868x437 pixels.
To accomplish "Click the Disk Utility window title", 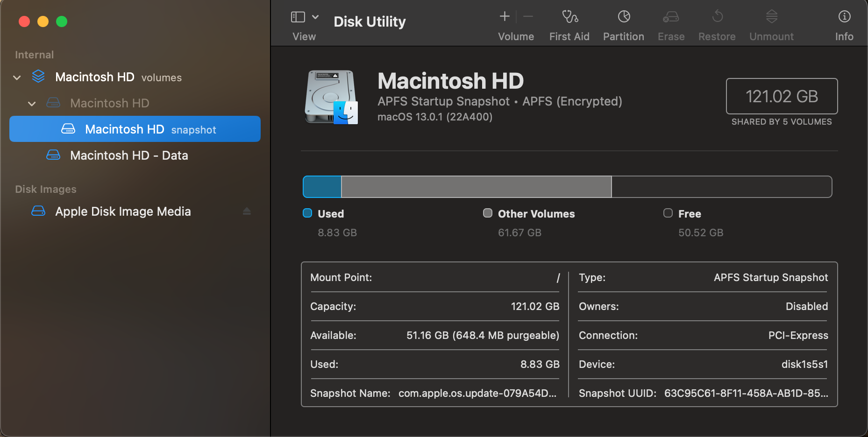I will click(x=370, y=21).
